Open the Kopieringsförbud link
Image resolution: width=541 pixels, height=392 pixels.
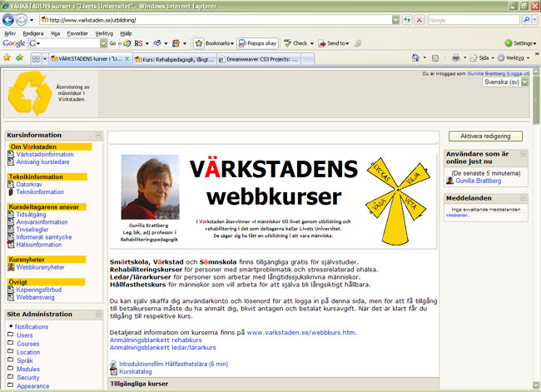pyautogui.click(x=38, y=290)
